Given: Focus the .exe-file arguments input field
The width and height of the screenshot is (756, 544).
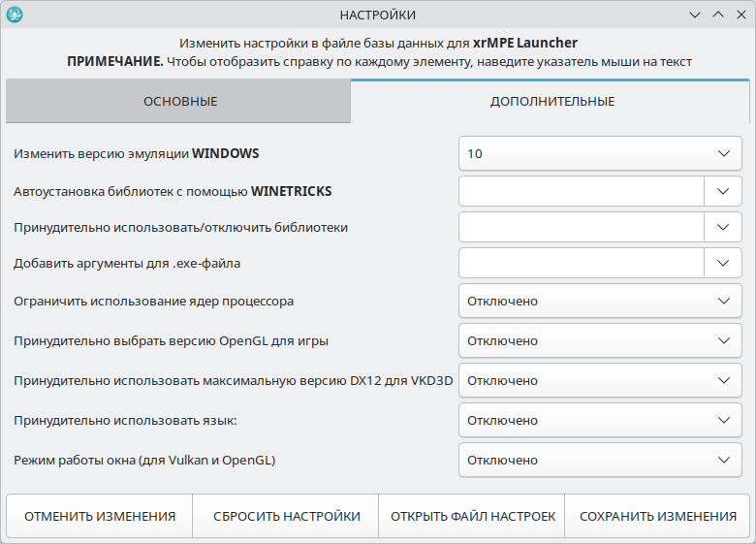Looking at the screenshot, I should 581,263.
